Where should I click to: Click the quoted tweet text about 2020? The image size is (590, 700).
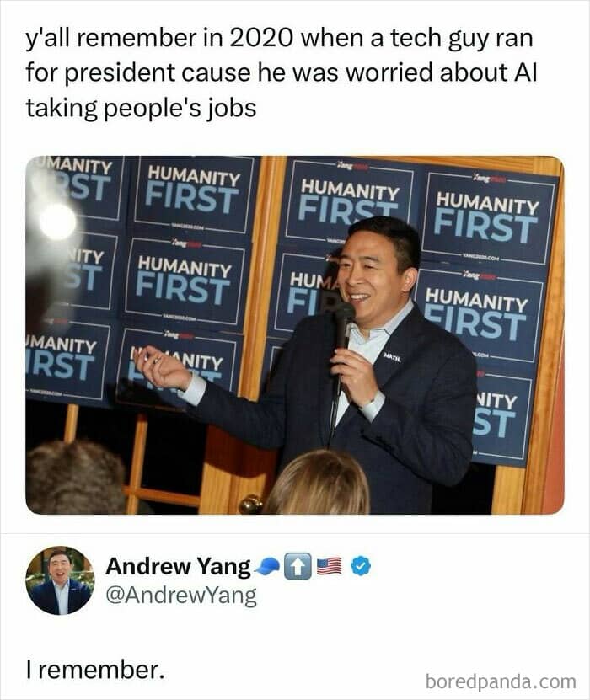(x=282, y=72)
